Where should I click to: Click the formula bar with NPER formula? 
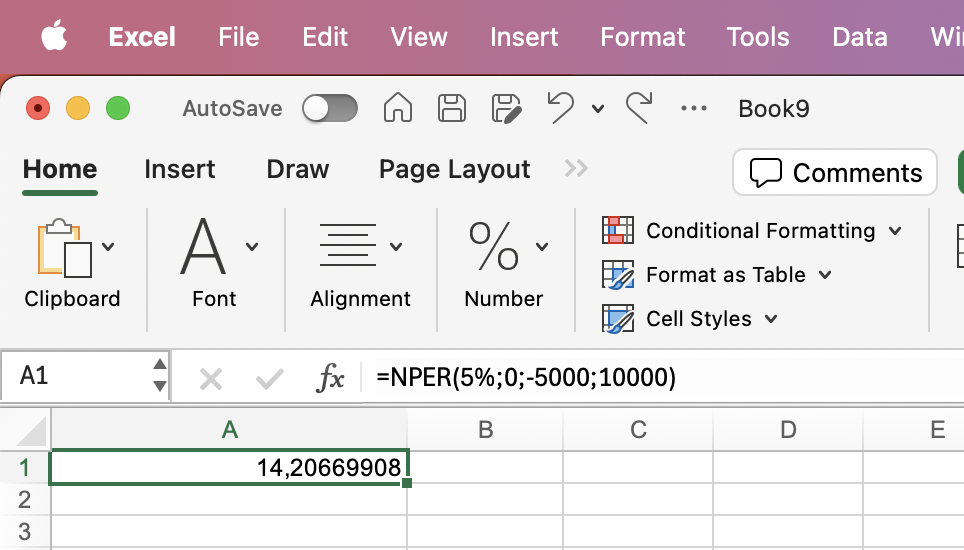[x=663, y=377]
